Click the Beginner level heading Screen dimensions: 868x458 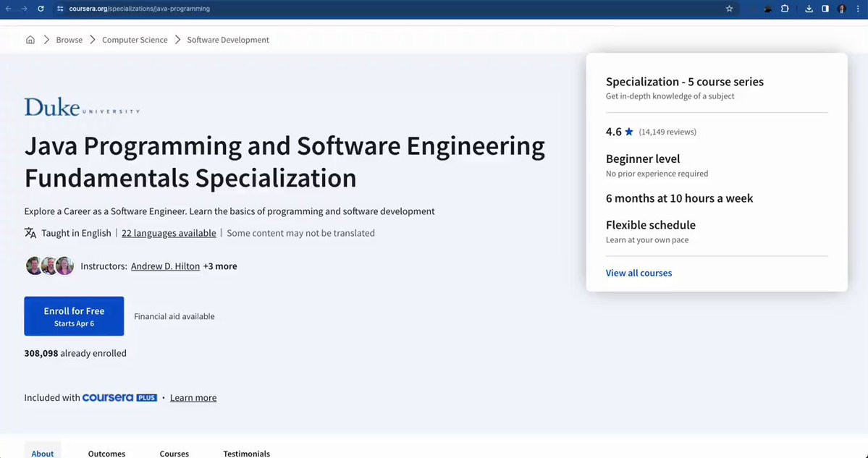point(643,158)
